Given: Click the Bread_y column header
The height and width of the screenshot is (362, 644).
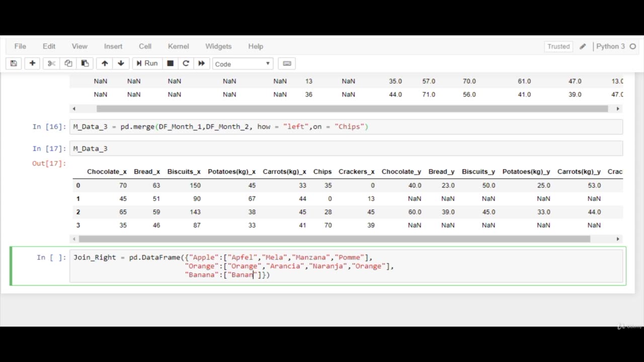Looking at the screenshot, I should click(442, 171).
